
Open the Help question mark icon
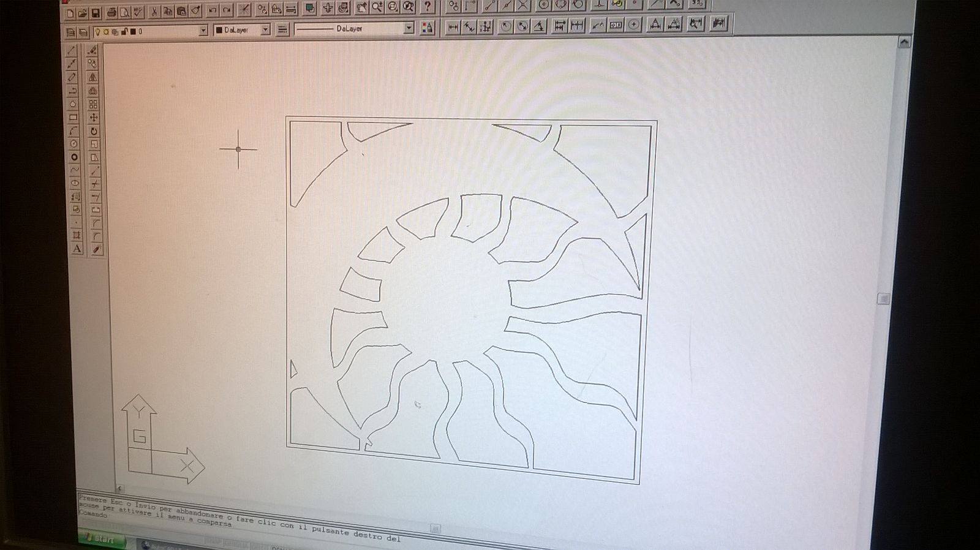[x=428, y=7]
